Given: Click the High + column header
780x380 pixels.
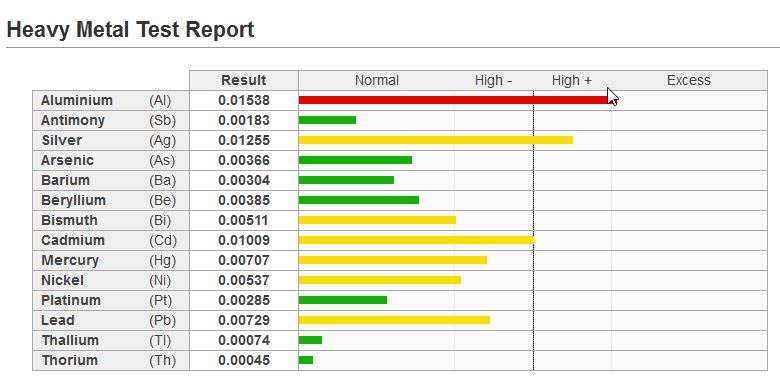Looking at the screenshot, I should pyautogui.click(x=572, y=80).
